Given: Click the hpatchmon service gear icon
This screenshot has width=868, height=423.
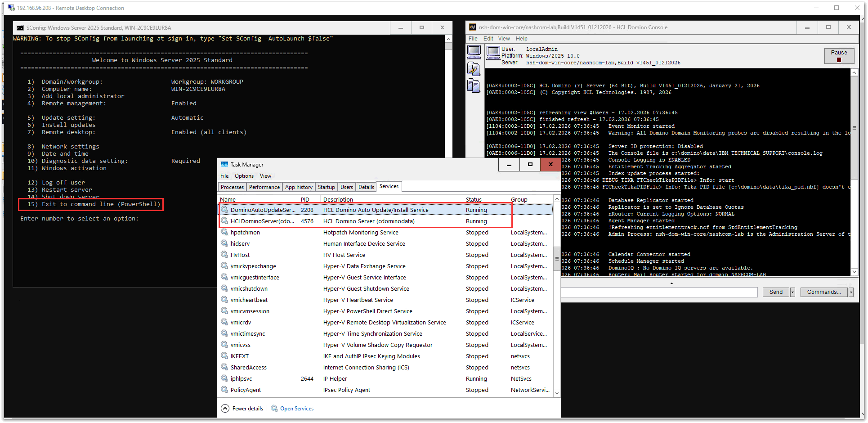Looking at the screenshot, I should tap(225, 232).
